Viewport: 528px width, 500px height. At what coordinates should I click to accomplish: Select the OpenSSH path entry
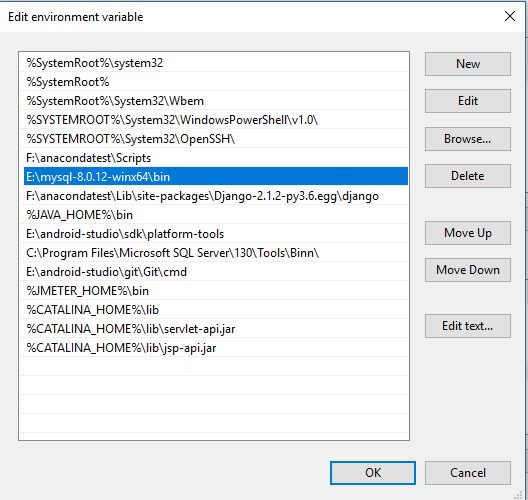click(216, 139)
